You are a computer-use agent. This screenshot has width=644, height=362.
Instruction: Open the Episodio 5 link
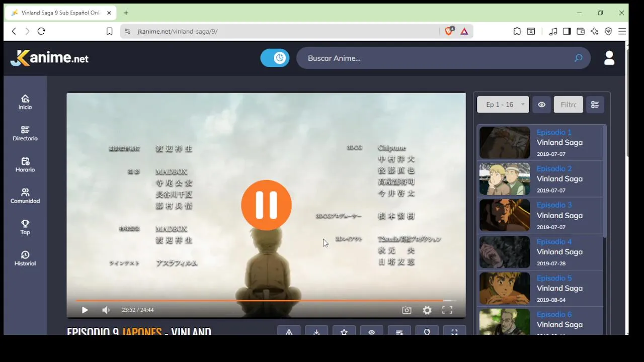coord(554,278)
